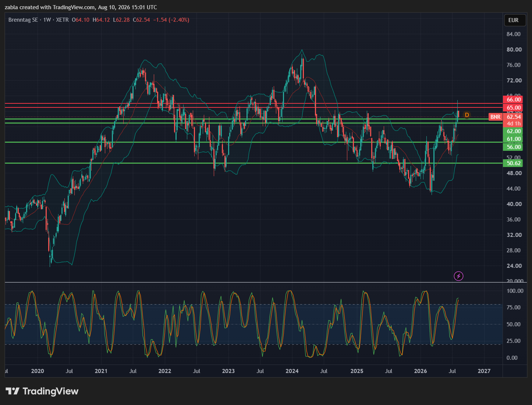
Task: Click the 72.00 price axis label
Action: [x=514, y=81]
